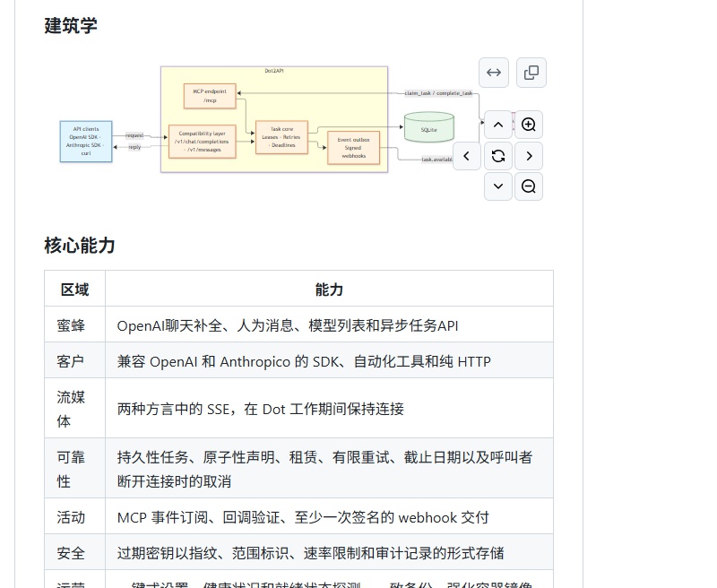Copy the architecture diagram source
The height and width of the screenshot is (588, 717).
coord(531,73)
